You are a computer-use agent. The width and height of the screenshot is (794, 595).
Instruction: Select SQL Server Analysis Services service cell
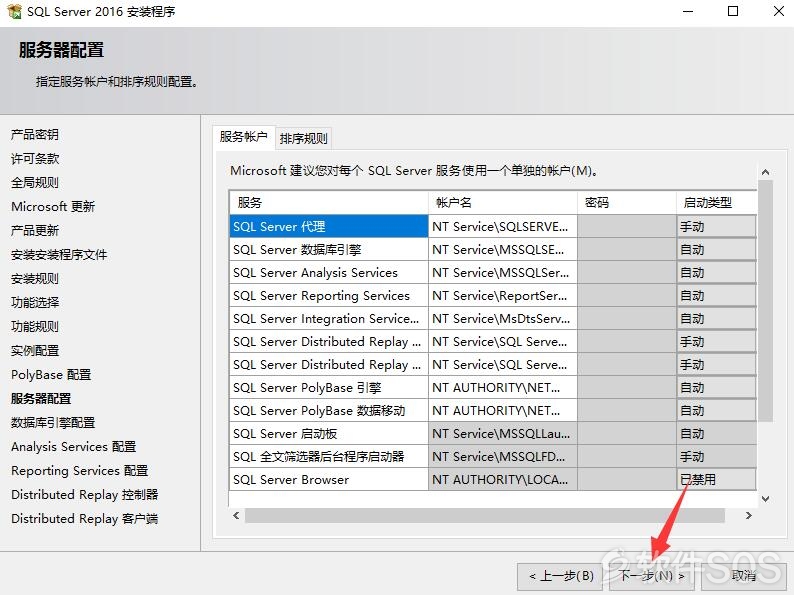329,272
